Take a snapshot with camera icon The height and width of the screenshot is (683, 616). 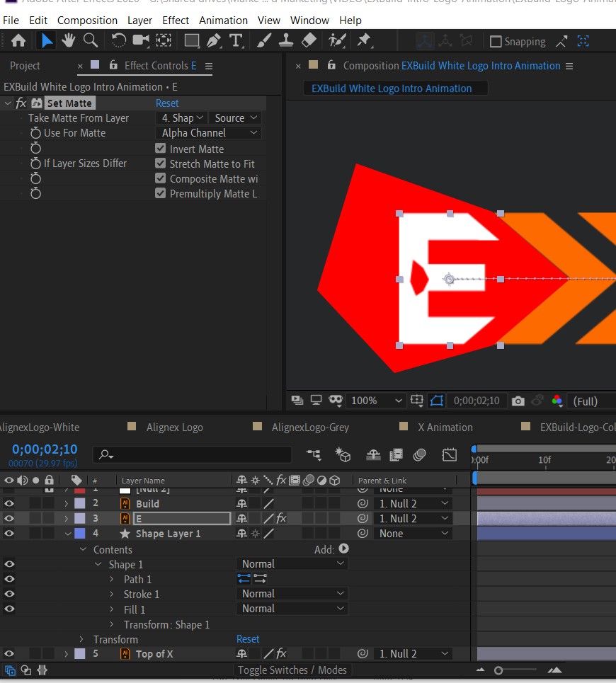[x=518, y=401]
